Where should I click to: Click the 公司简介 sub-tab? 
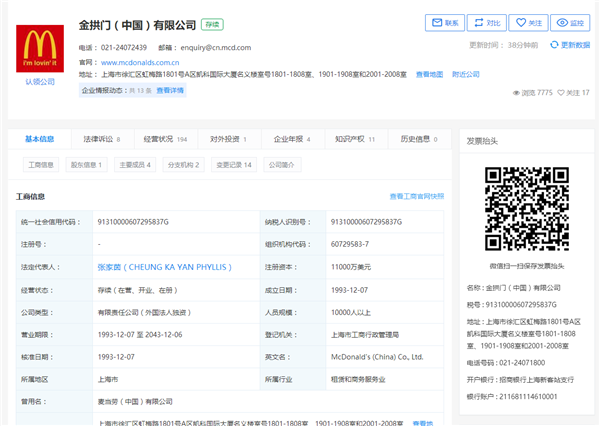pos(282,165)
